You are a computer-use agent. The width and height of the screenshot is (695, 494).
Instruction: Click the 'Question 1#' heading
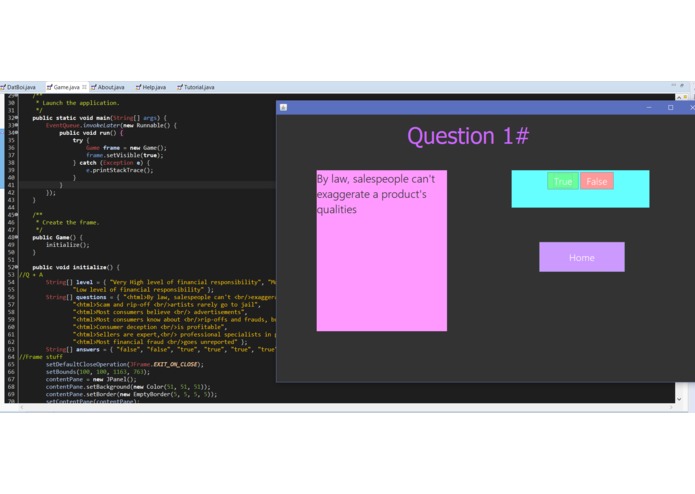[468, 136]
